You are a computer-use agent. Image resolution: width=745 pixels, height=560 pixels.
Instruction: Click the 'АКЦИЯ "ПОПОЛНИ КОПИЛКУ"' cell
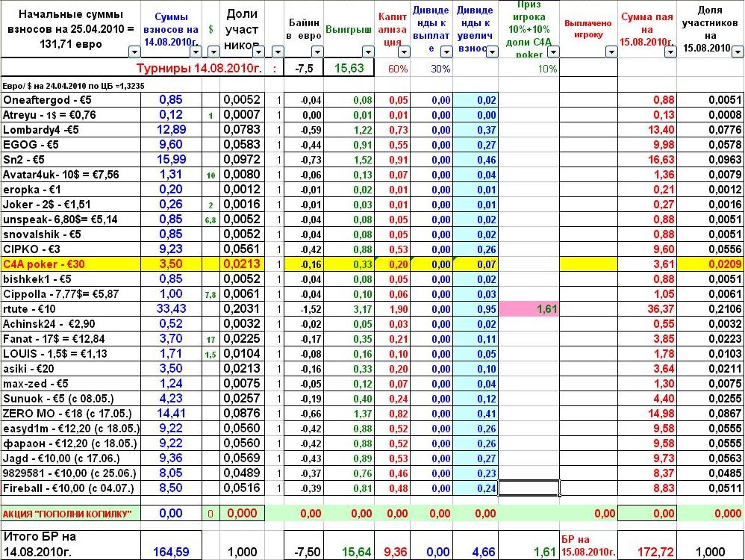coord(71,514)
